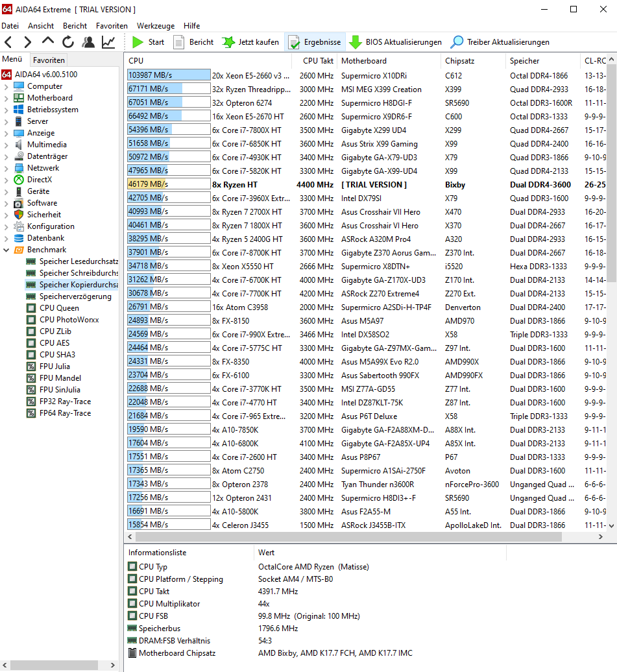617x672 pixels.
Task: Open CPU PhotoWorxx benchmark
Action: click(x=69, y=320)
